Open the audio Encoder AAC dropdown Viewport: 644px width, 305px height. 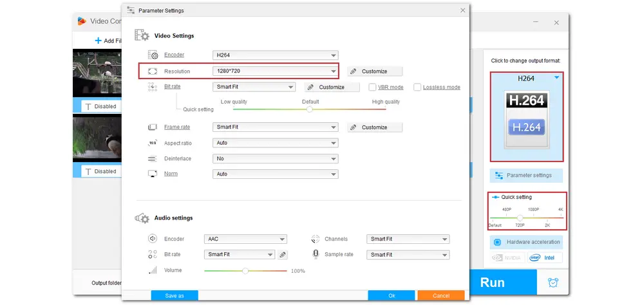[245, 239]
